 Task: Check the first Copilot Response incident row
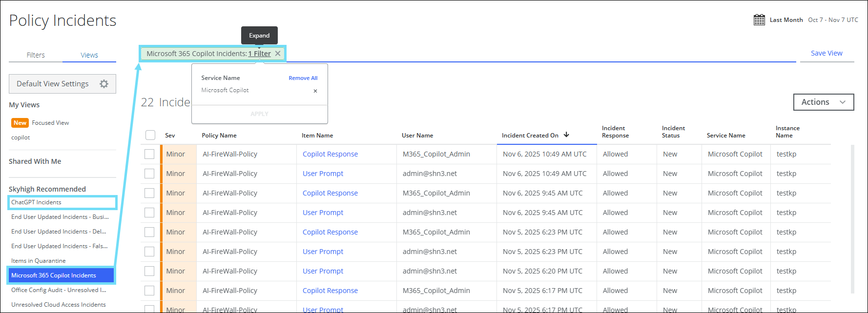pos(149,154)
